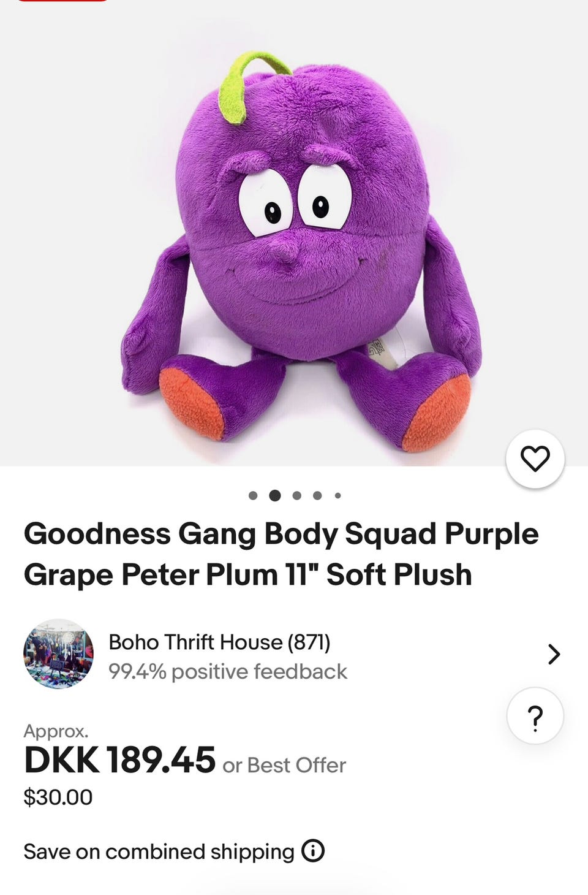The width and height of the screenshot is (588, 895).
Task: Add the plush to watchlist with heart icon
Action: pyautogui.click(x=535, y=459)
